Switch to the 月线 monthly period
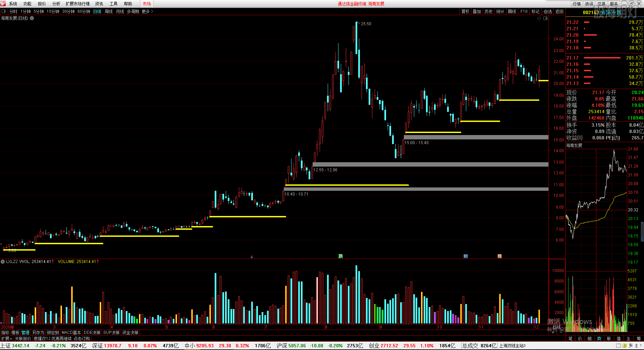This screenshot has height=350, width=644. click(x=120, y=11)
